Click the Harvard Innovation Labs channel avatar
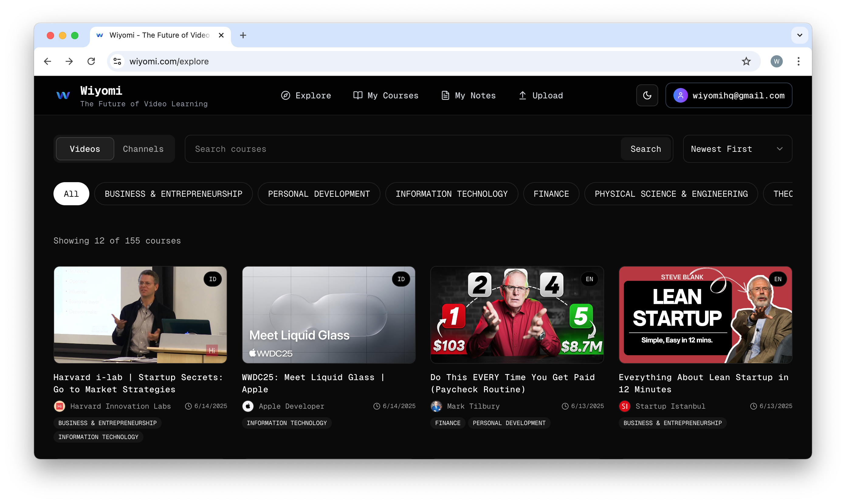846x504 pixels. (60, 406)
